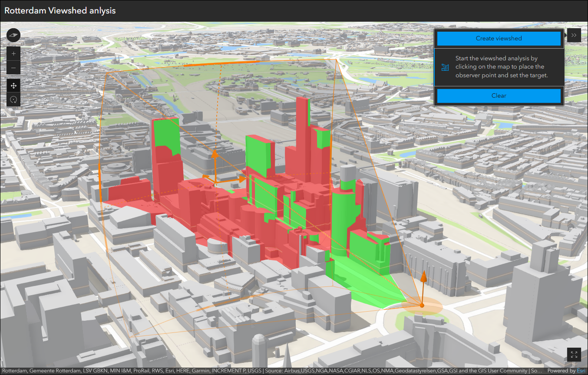Zoom in on the 3D scene
Image resolution: width=588 pixels, height=375 pixels.
(13, 54)
